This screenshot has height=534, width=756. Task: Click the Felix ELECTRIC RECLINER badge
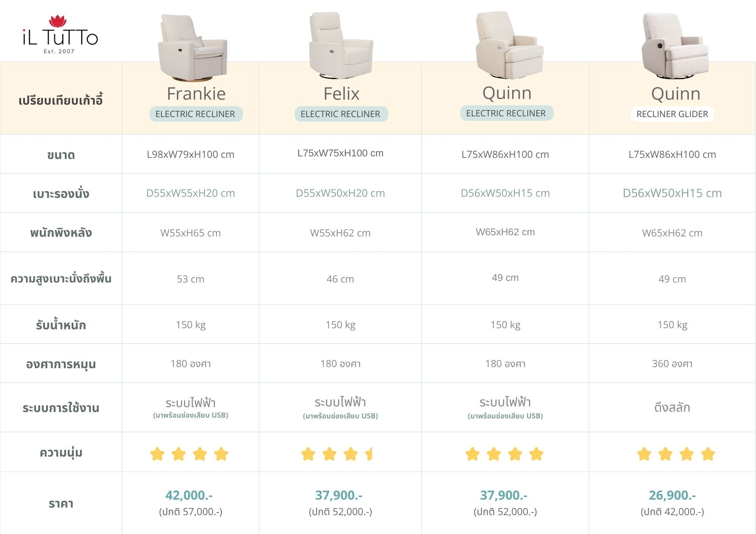click(x=341, y=114)
